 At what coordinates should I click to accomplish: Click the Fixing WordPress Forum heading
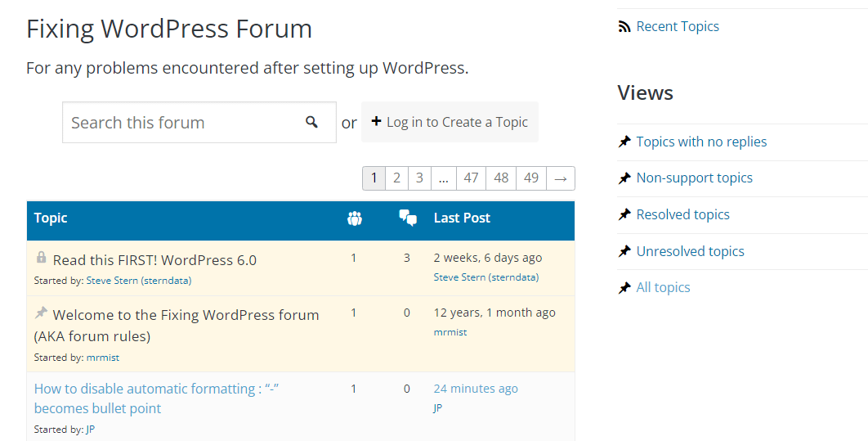169,29
